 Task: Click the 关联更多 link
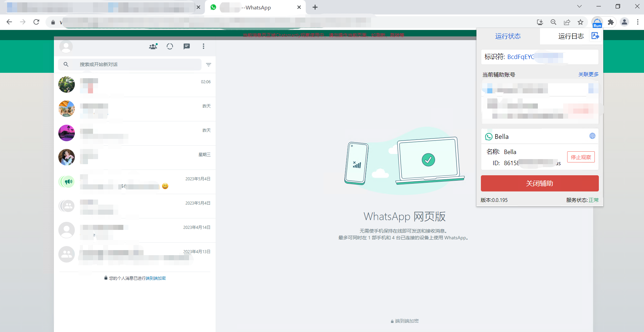tap(588, 74)
